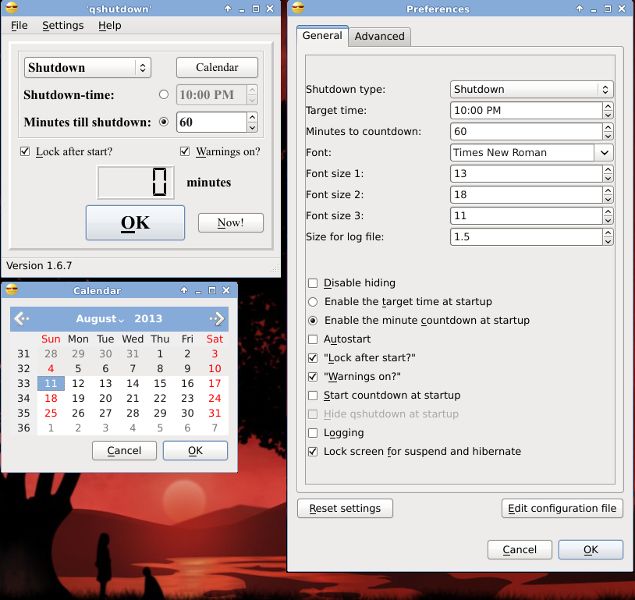Click the Size for log file field
Image resolution: width=635 pixels, height=600 pixels.
point(526,236)
